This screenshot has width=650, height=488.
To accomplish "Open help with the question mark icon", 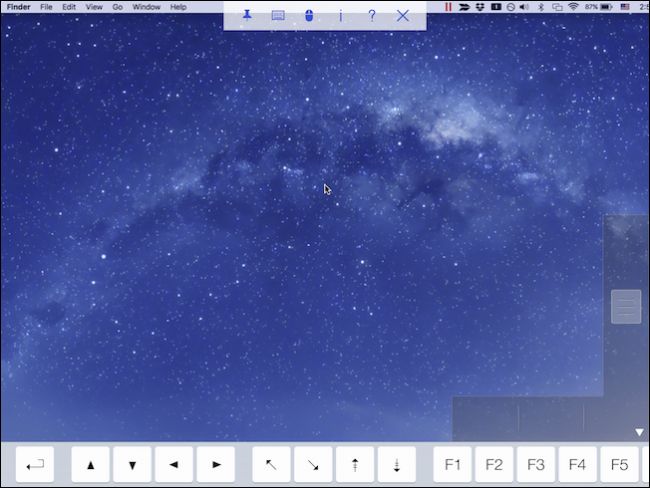I will click(x=371, y=15).
